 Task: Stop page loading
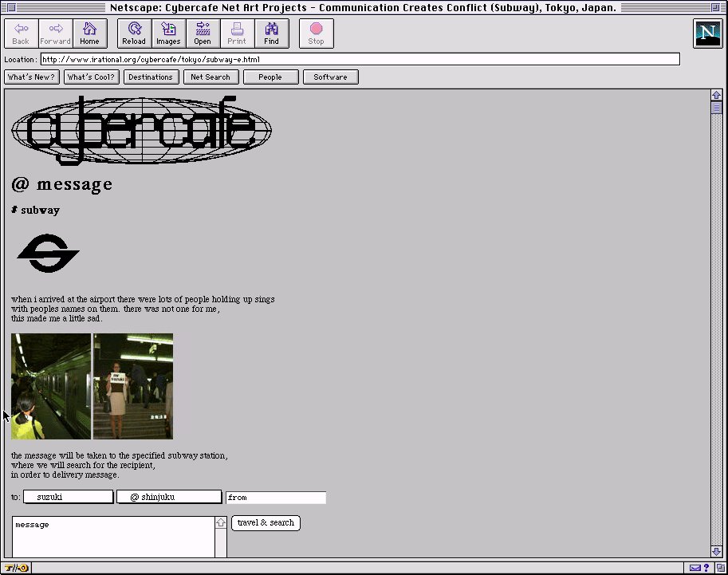tap(317, 33)
